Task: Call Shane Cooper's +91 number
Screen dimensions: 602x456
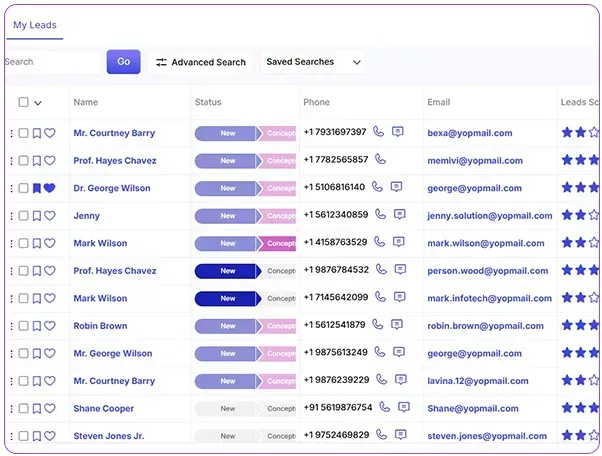Action: pyautogui.click(x=385, y=406)
